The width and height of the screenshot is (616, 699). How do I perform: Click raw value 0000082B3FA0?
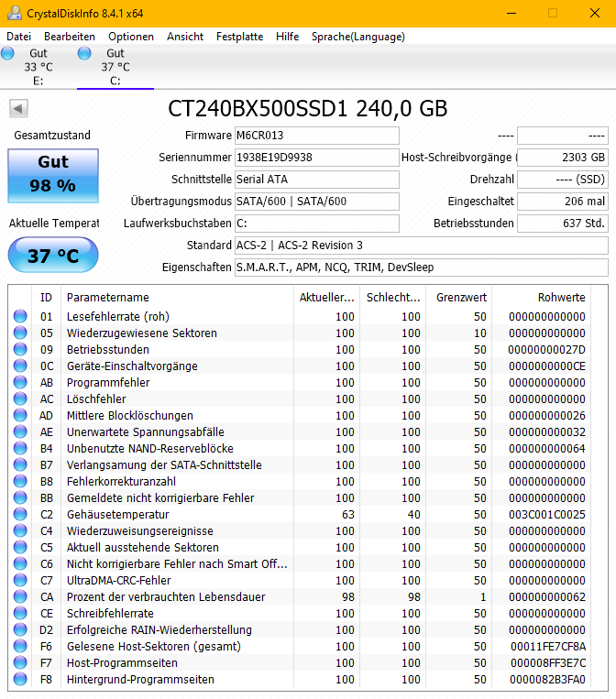click(548, 680)
